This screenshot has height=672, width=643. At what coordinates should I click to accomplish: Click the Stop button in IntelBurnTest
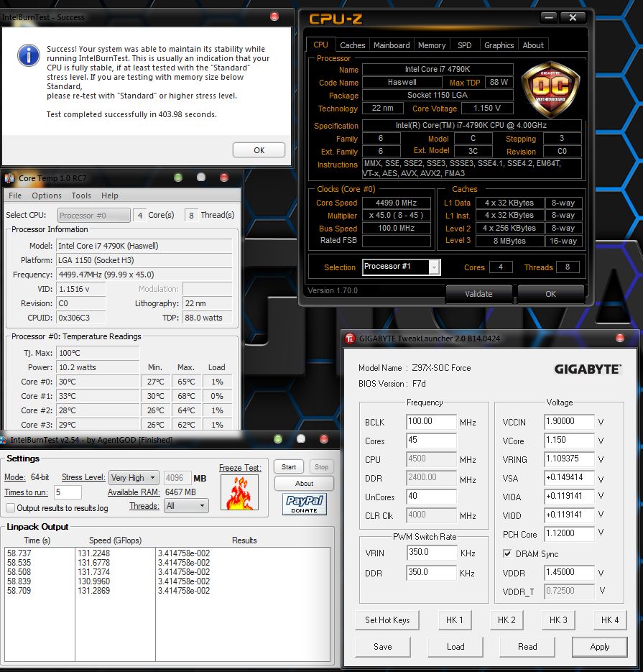(321, 466)
